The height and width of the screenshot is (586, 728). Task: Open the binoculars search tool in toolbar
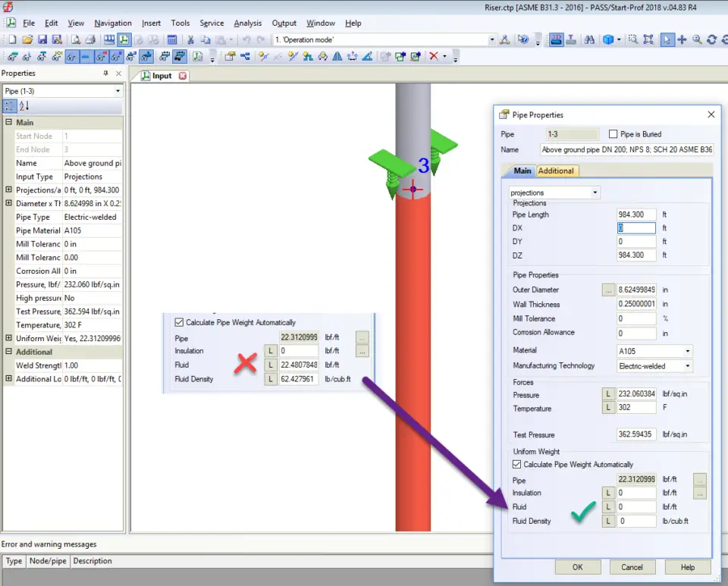590,39
